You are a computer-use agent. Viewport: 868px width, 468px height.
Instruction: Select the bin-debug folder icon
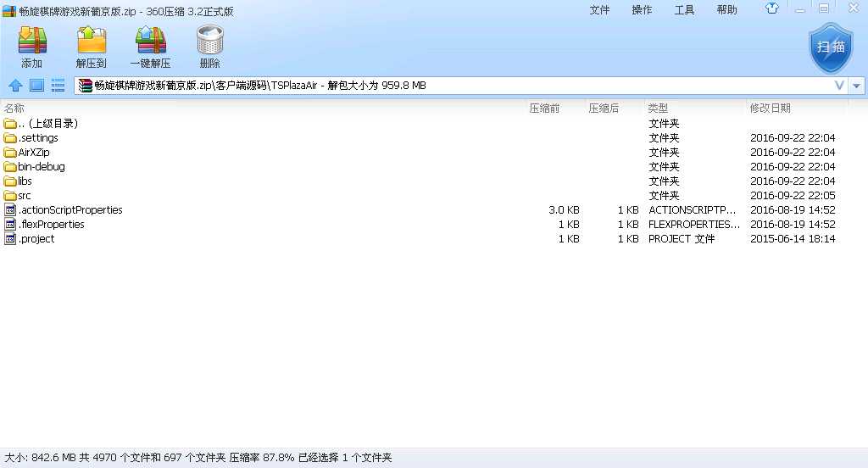point(10,167)
